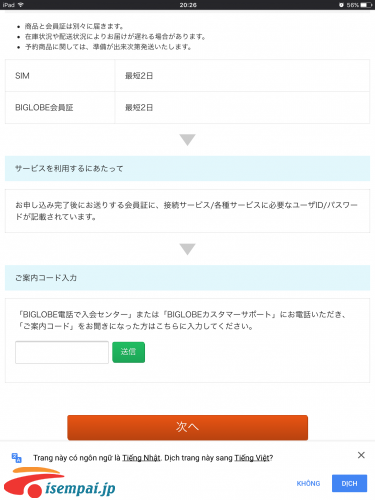The image size is (375, 500).
Task: Tap the DỊCH translate button
Action: pyautogui.click(x=349, y=483)
